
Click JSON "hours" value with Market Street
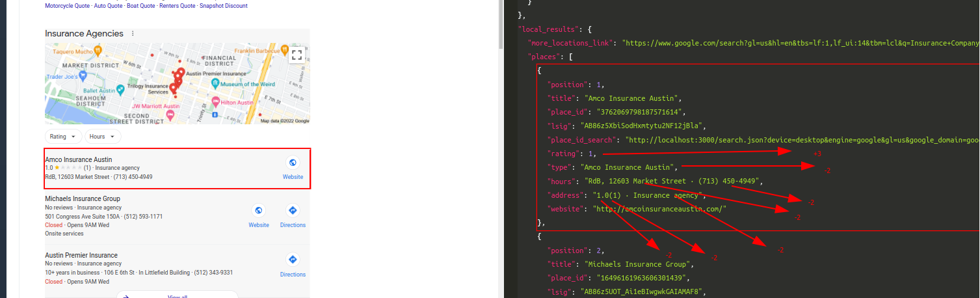670,181
